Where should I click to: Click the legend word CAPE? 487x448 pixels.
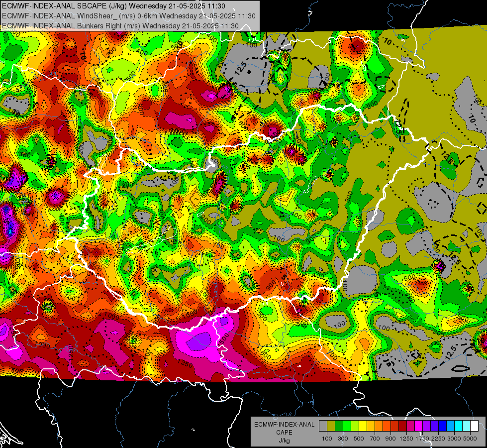[x=284, y=432]
